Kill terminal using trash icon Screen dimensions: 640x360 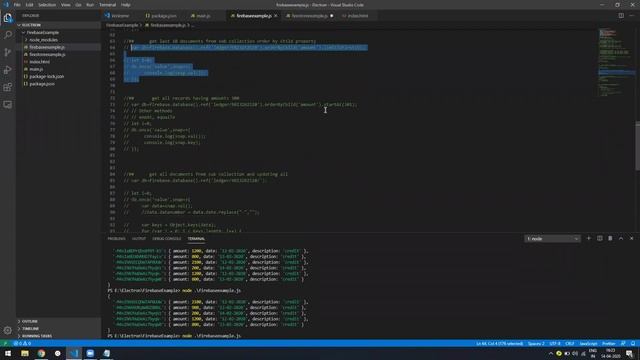[610, 238]
